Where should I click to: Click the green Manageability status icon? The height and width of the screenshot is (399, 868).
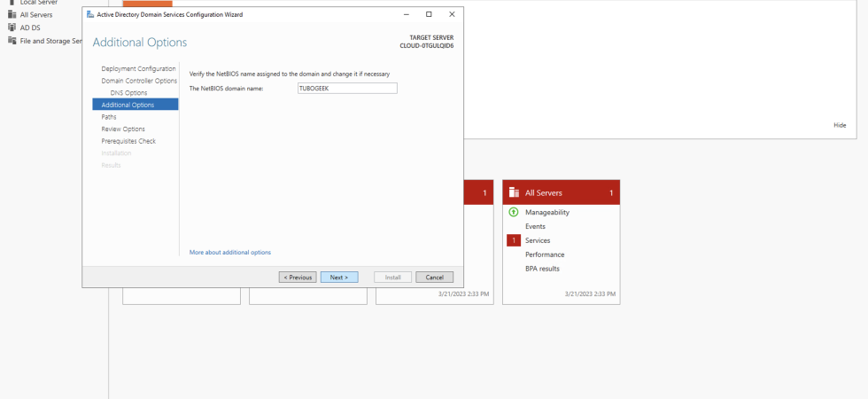point(513,212)
